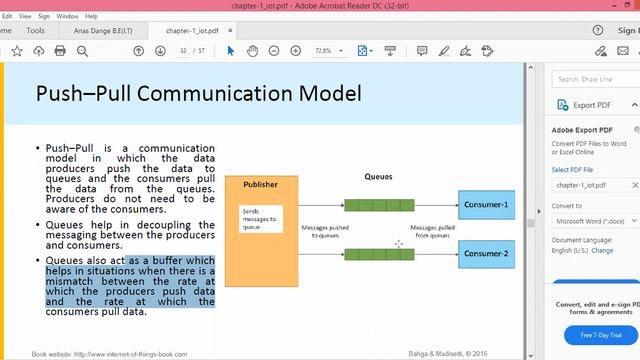The width and height of the screenshot is (640, 360).
Task: Open the find text magnifier tool
Action: pos(82,51)
